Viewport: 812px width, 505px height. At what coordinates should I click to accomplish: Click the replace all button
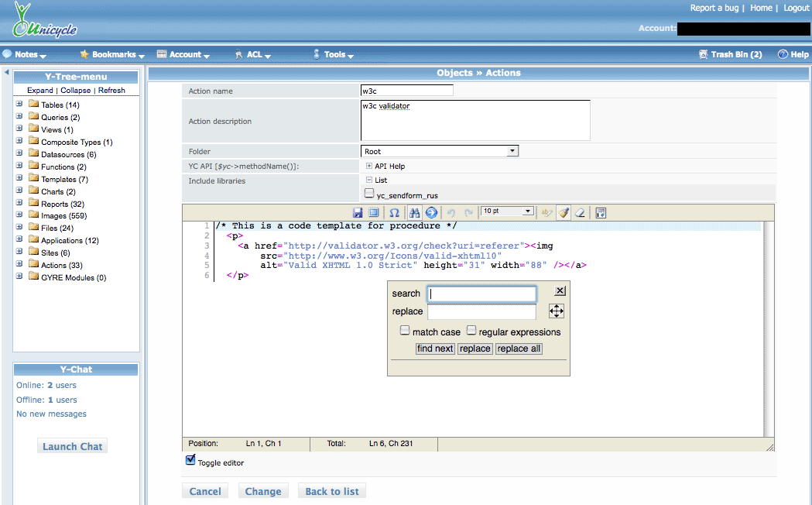[x=519, y=349]
